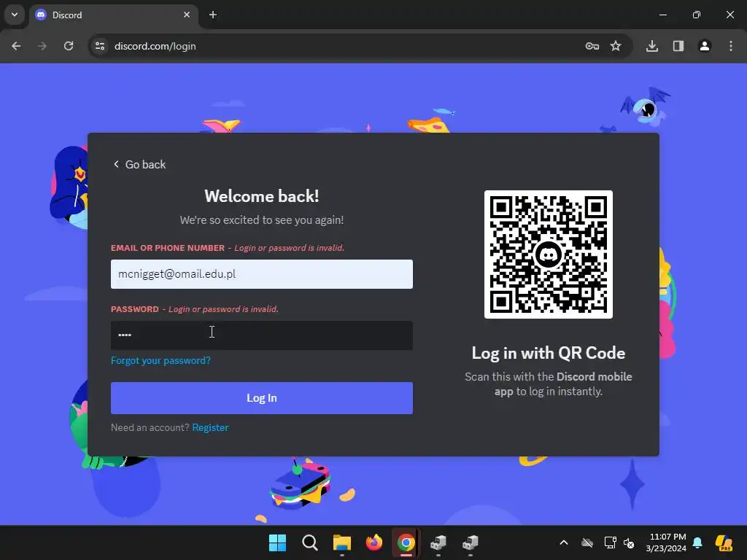This screenshot has width=747, height=560.
Task: Click the Go back link
Action: click(139, 164)
